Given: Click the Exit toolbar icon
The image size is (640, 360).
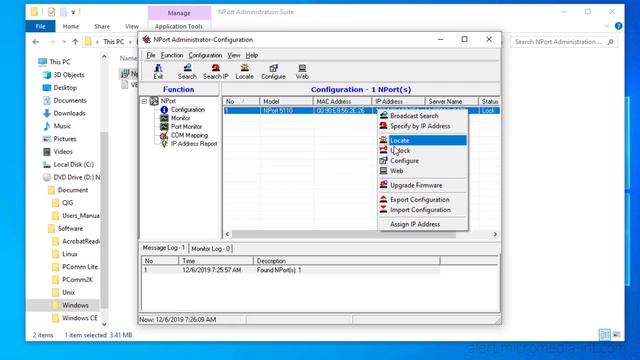Looking at the screenshot, I should (158, 71).
